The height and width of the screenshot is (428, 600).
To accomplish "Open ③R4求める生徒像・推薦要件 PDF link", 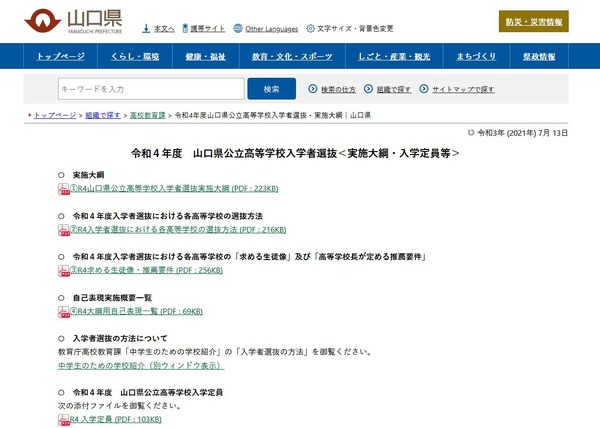I will (x=147, y=270).
